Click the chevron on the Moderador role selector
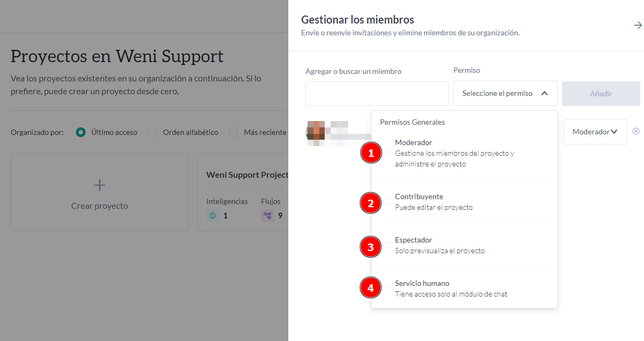 (x=615, y=131)
